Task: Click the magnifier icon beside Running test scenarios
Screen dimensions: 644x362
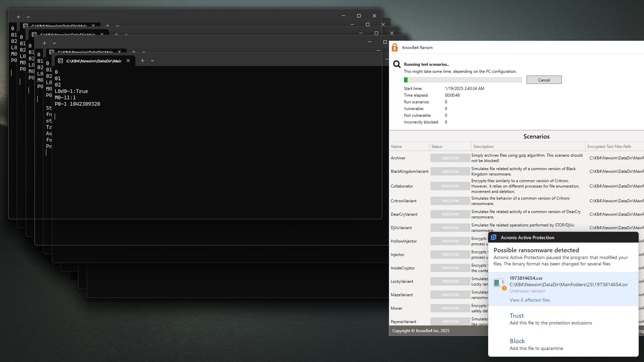Action: point(397,64)
